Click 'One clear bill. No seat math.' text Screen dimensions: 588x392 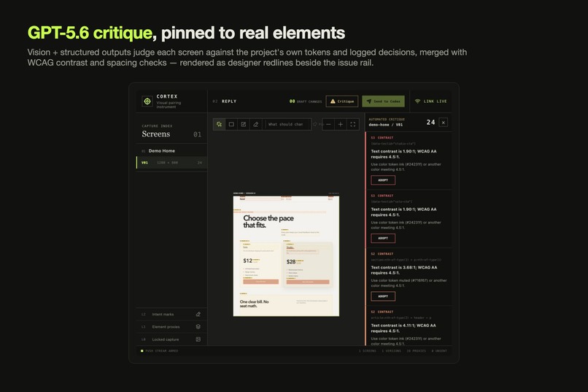click(x=255, y=304)
